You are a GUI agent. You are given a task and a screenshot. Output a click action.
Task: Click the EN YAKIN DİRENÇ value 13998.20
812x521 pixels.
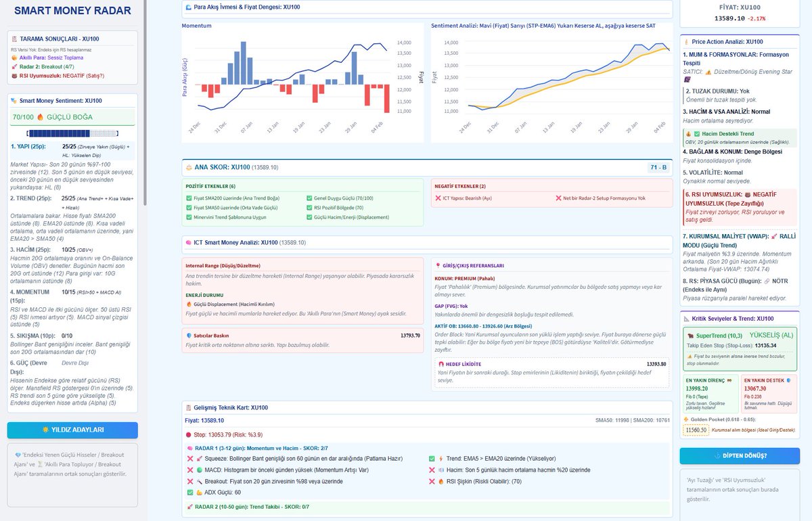coord(696,388)
